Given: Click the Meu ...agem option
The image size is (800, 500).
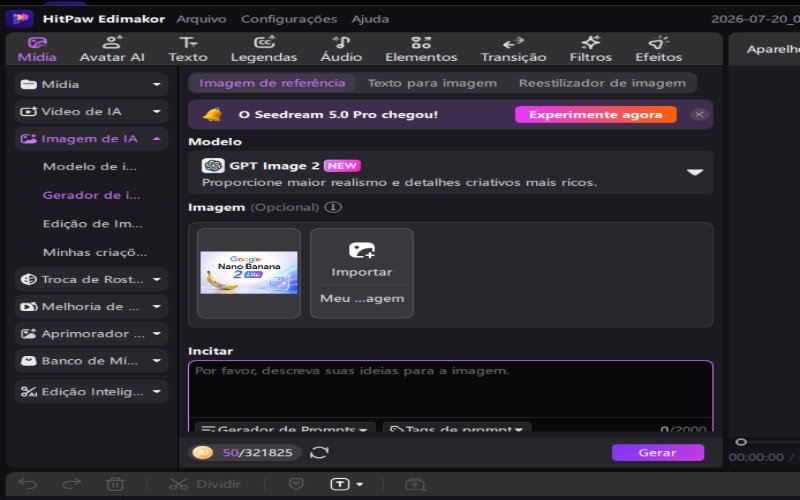Looking at the screenshot, I should coord(362,298).
